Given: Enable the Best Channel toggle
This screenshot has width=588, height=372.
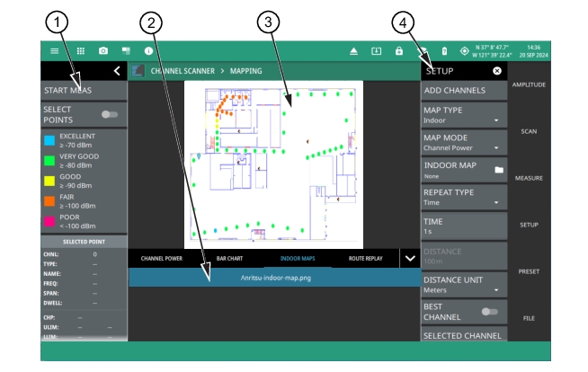Looking at the screenshot, I should 490,311.
